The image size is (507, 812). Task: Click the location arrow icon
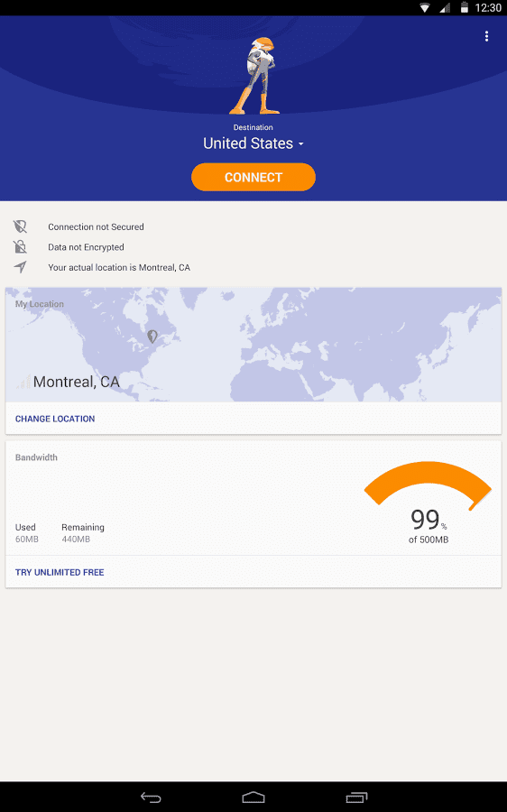click(20, 267)
